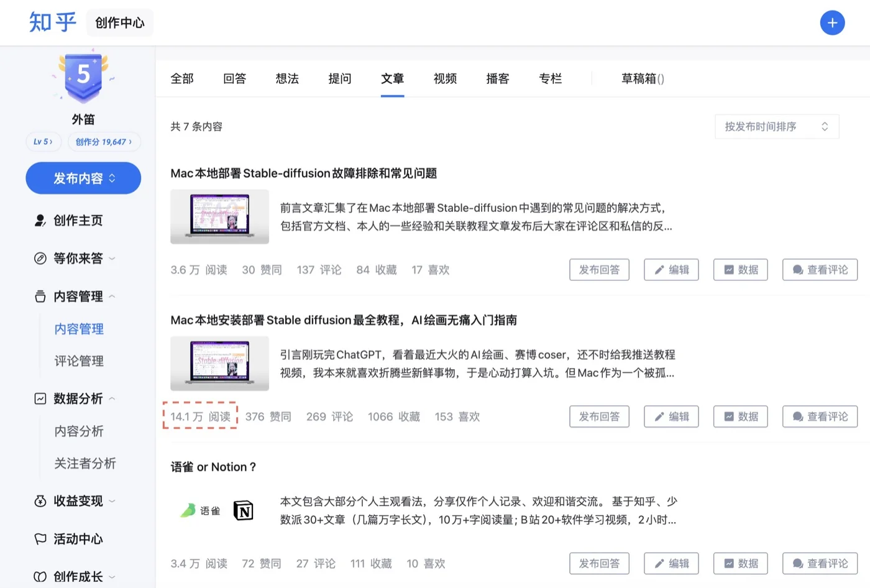
Task: Select the 内容管理 sub-item under 内容管理
Action: (x=79, y=329)
